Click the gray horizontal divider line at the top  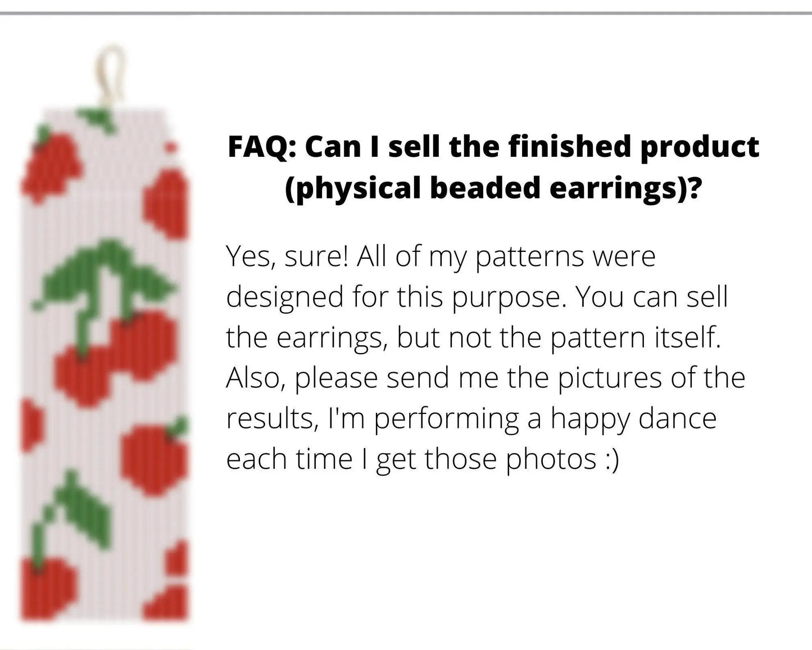point(406,12)
